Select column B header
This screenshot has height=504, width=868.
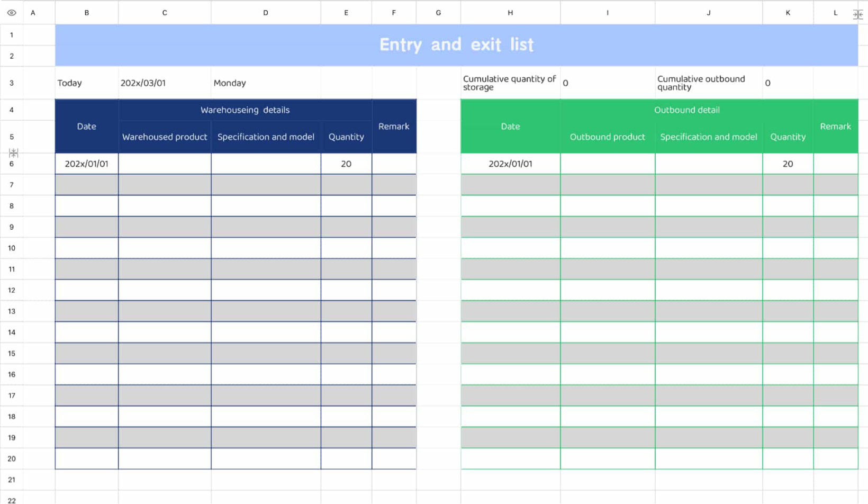point(87,13)
